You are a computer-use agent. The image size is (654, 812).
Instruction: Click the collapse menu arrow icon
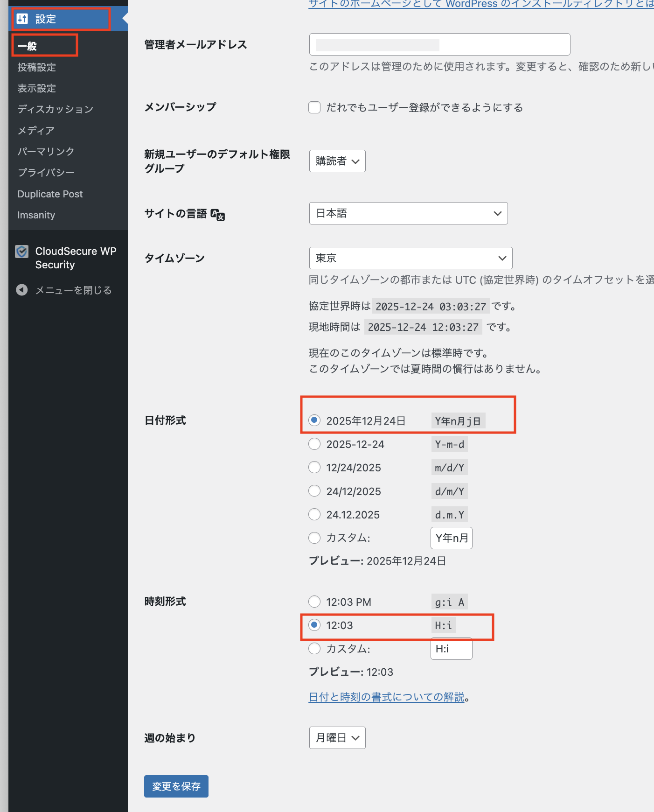point(22,290)
